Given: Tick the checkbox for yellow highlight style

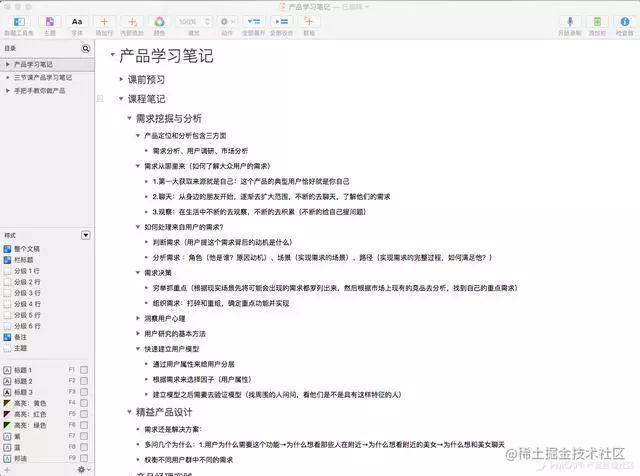Looking at the screenshot, I should [x=84, y=403].
